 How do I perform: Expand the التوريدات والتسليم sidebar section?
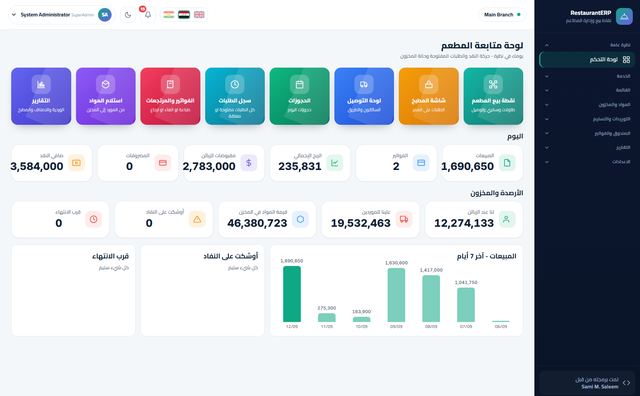[x=587, y=119]
